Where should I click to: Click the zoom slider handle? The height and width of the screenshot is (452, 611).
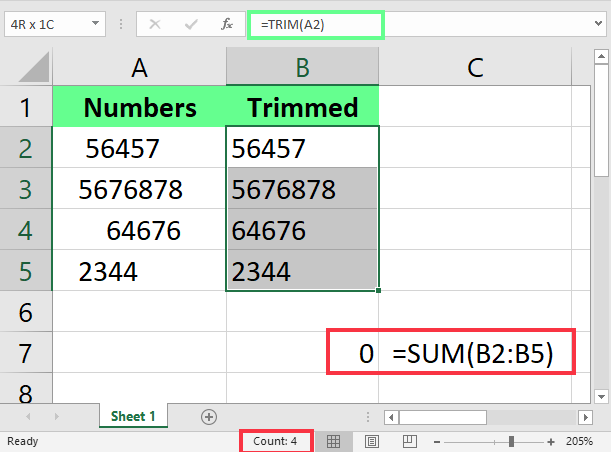click(511, 441)
